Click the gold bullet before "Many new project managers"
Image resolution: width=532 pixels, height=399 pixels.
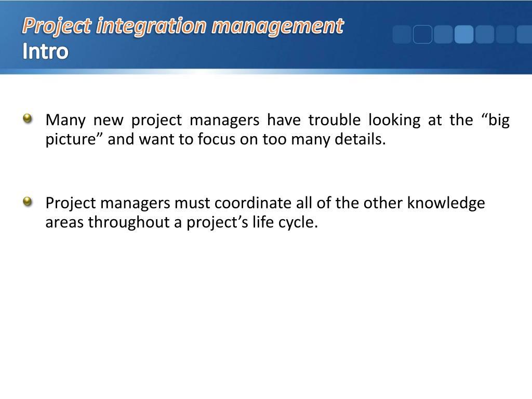pos(27,119)
